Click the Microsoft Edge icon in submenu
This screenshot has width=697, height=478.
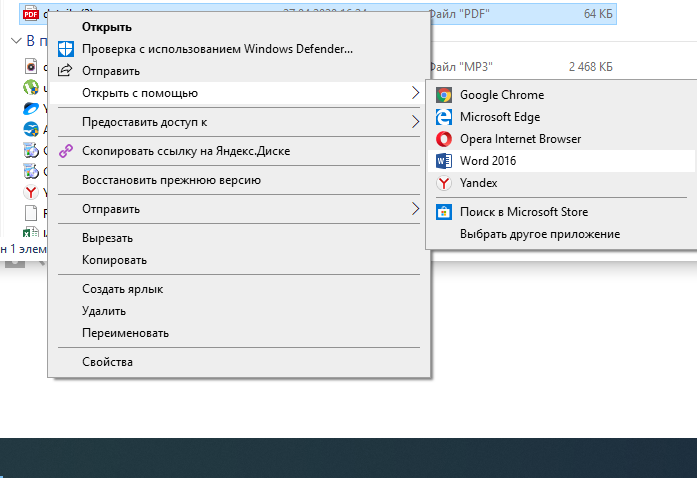444,117
